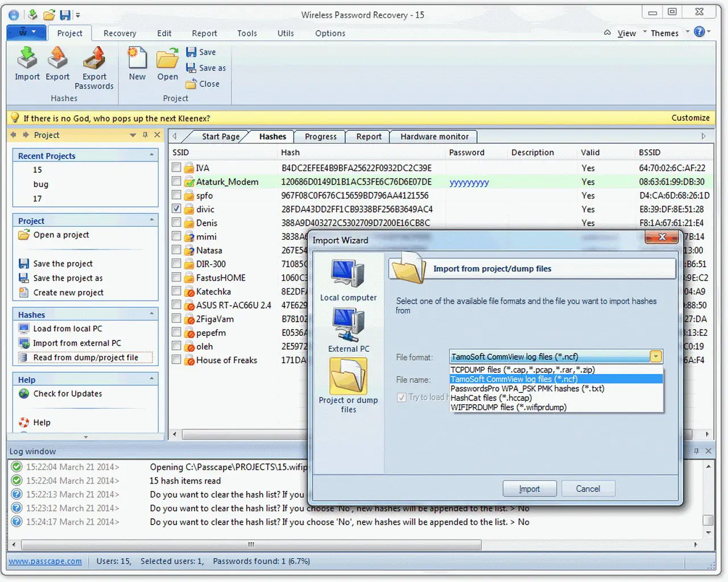
Task: Switch to the Progress tab
Action: pyautogui.click(x=321, y=136)
